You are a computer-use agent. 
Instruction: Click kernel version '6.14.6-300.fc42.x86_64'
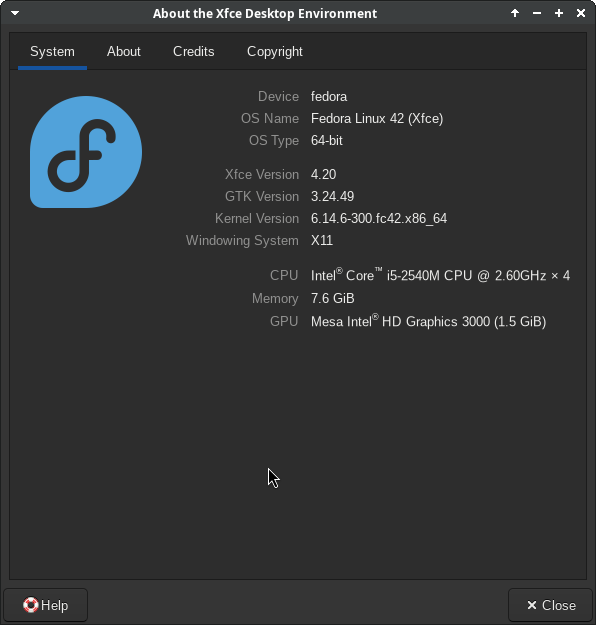(x=379, y=218)
